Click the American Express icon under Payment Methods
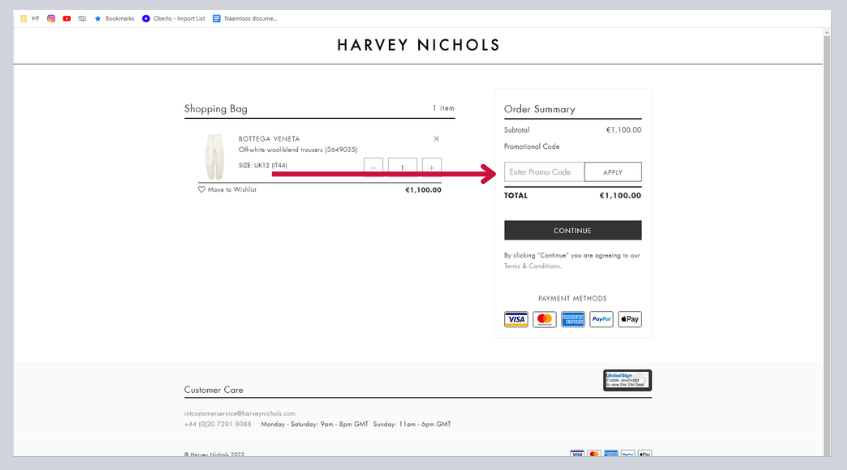This screenshot has width=847, height=470. 573,319
